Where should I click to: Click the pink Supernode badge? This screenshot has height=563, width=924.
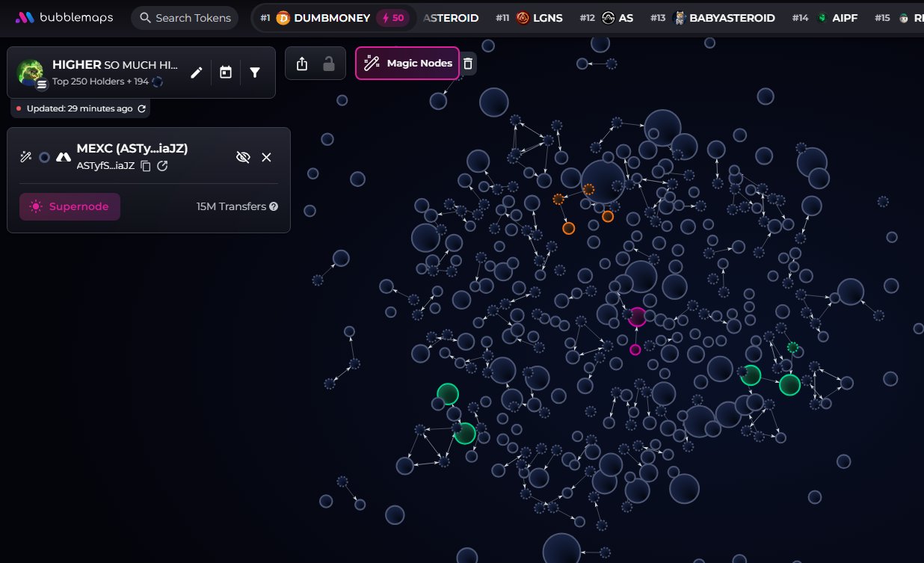(x=70, y=206)
